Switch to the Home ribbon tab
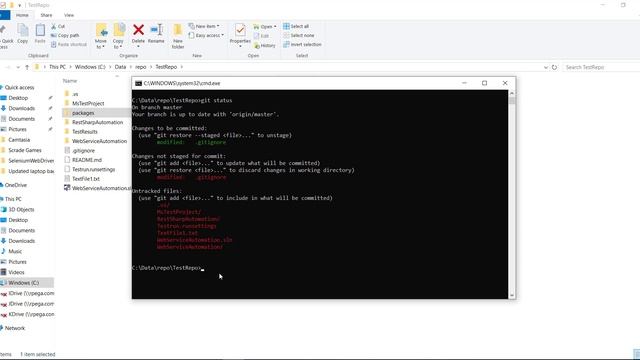This screenshot has width=640, height=360. coord(22,15)
